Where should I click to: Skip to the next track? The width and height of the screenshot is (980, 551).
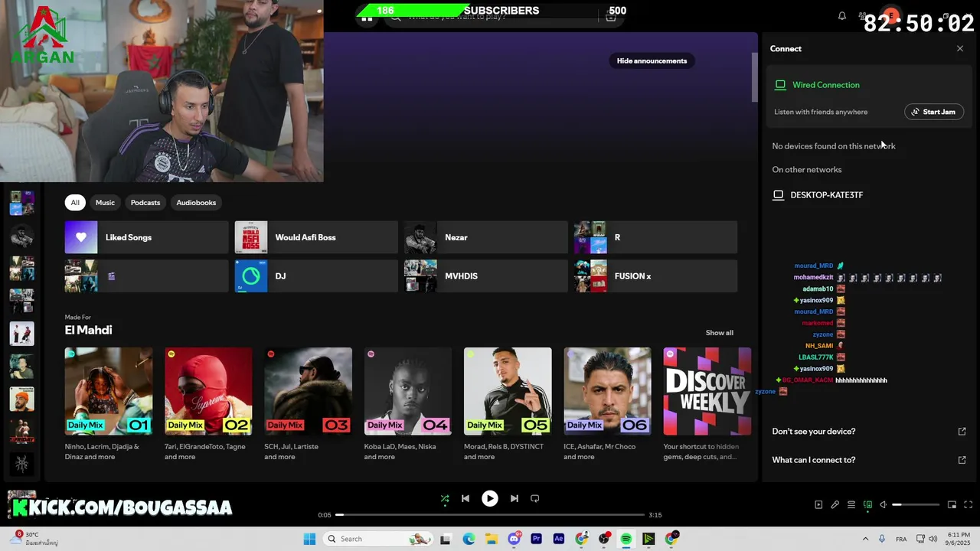point(514,498)
